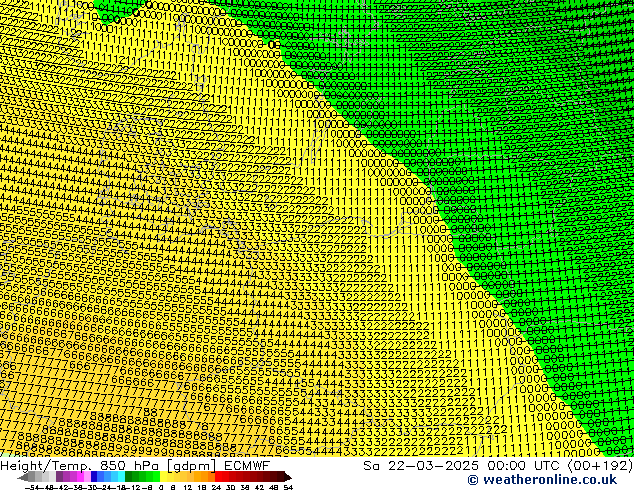Viewport: 634px width, 490px height.
Task: Click the '54' label on the temperature scale
Action: [288, 488]
